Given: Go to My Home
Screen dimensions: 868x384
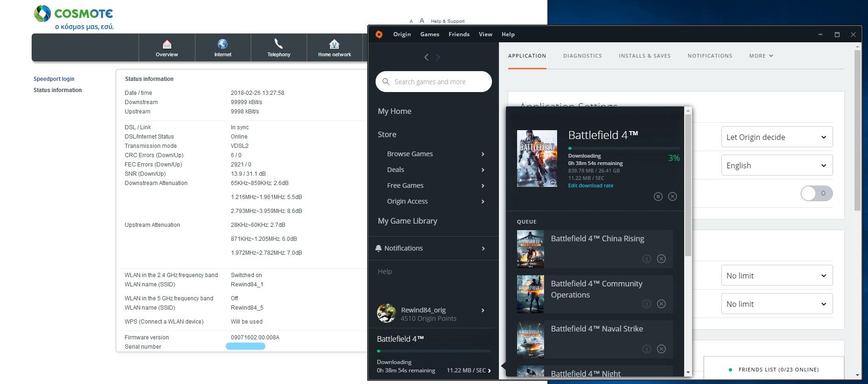Looking at the screenshot, I should (394, 112).
